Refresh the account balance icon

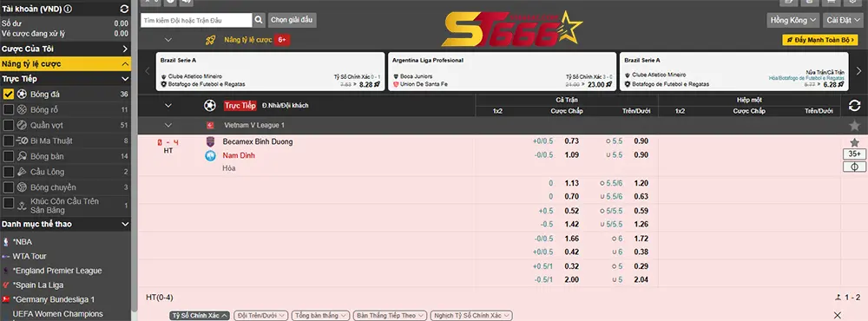124,9
